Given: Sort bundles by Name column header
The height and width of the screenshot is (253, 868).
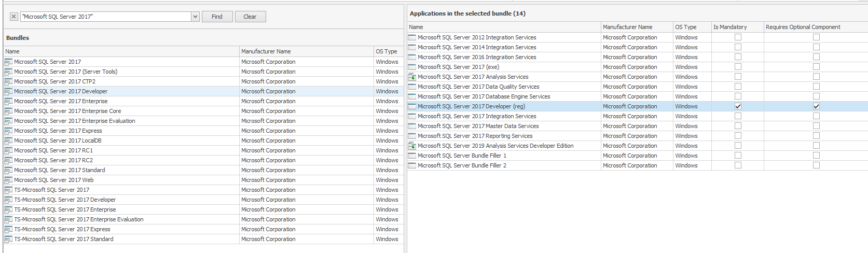Looking at the screenshot, I should pos(121,51).
